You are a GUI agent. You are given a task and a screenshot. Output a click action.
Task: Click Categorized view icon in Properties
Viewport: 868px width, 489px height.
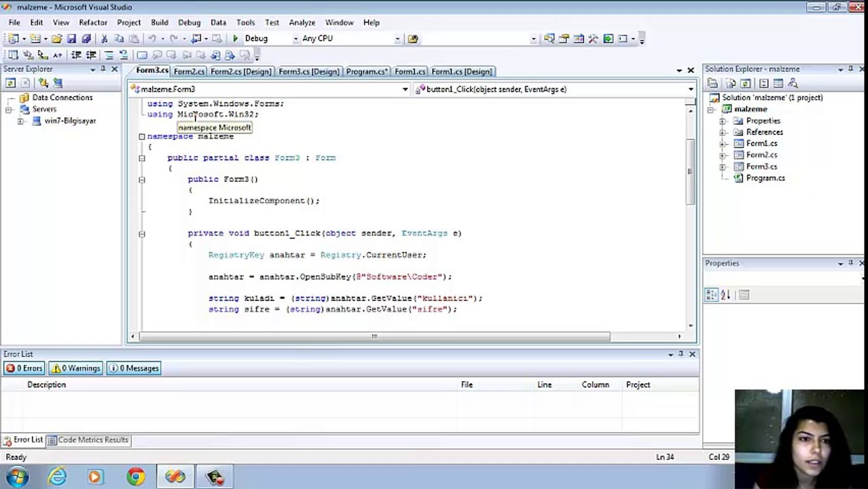coord(711,295)
